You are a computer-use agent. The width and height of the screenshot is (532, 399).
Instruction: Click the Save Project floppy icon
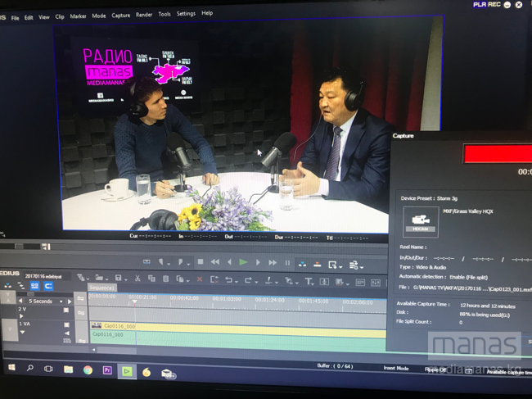click(x=119, y=278)
